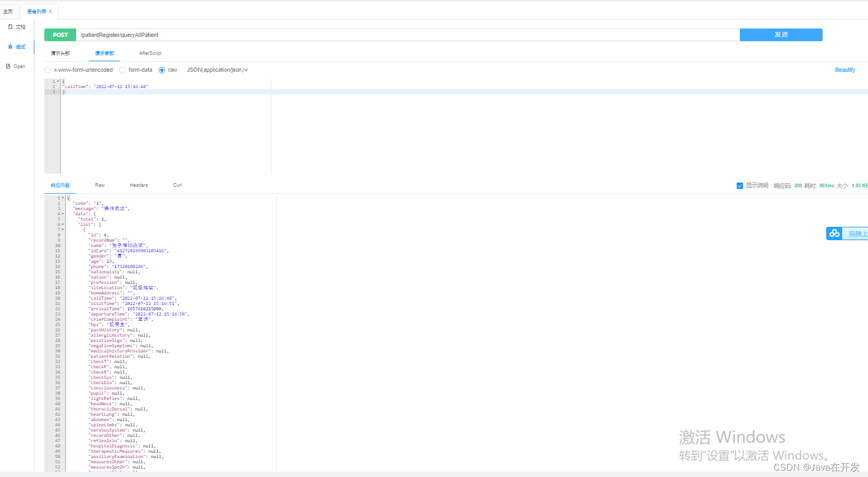Collapse the list array at response line 6
The height and width of the screenshot is (477, 868).
pyautogui.click(x=63, y=224)
